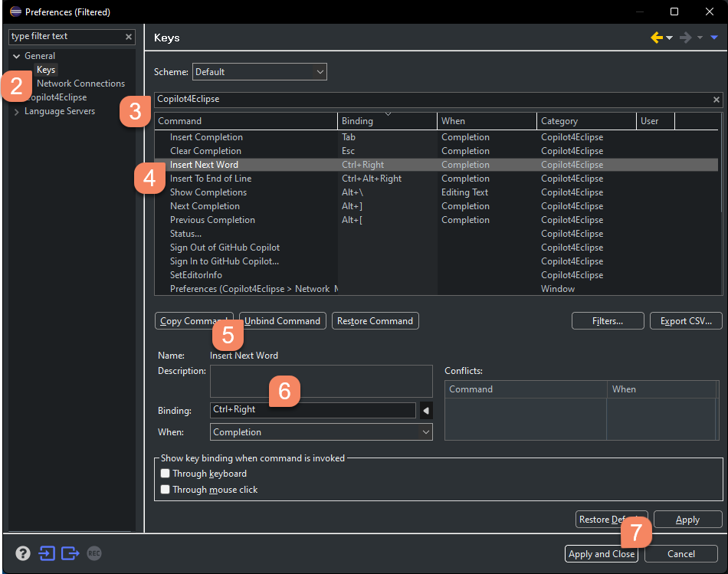This screenshot has height=574, width=728.
Task: Sort by Command column header
Action: tap(246, 121)
